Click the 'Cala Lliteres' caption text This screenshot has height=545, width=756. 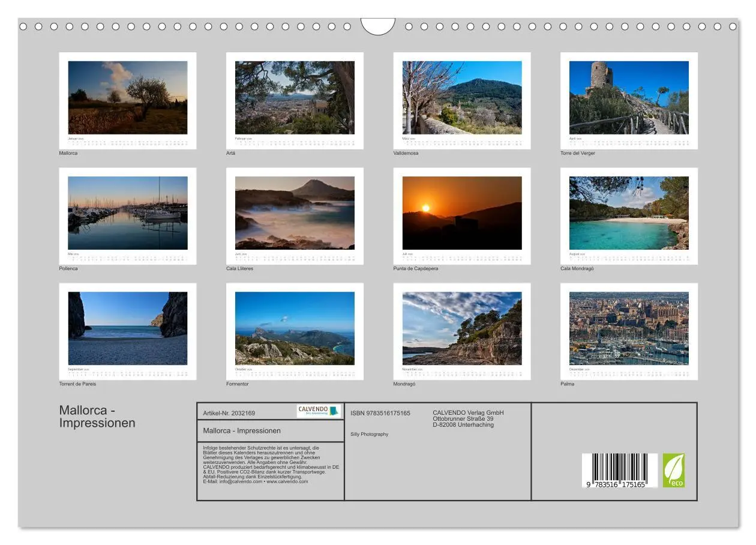point(240,268)
